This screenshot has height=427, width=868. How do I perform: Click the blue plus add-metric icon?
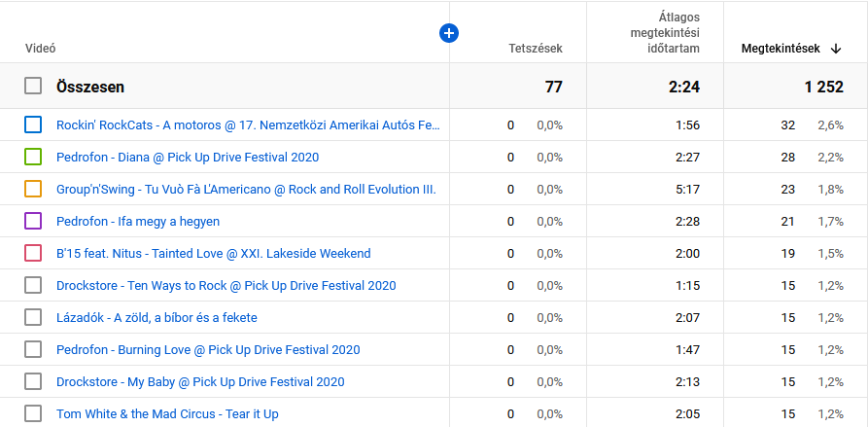point(448,33)
